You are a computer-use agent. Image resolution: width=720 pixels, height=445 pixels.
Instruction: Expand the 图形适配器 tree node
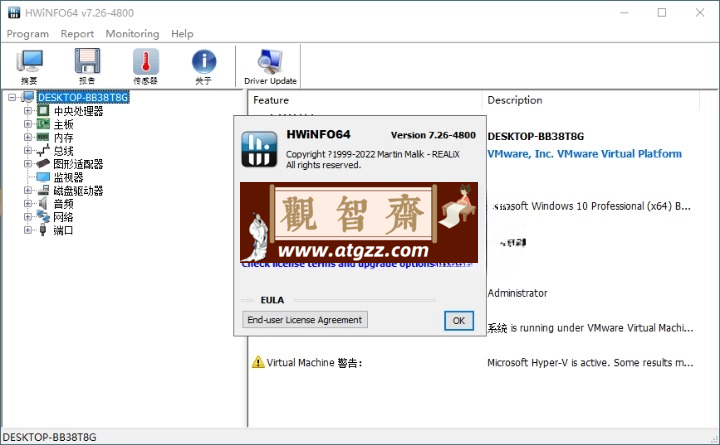[x=28, y=163]
